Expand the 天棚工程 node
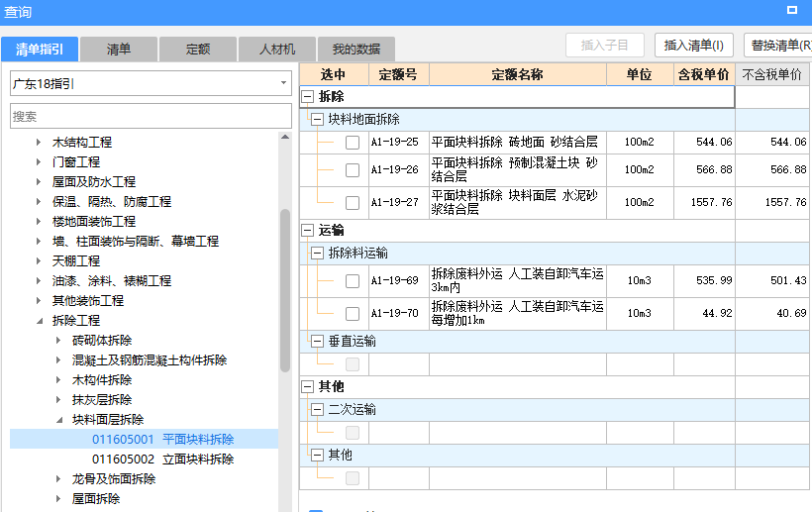The width and height of the screenshot is (812, 512). [x=39, y=260]
